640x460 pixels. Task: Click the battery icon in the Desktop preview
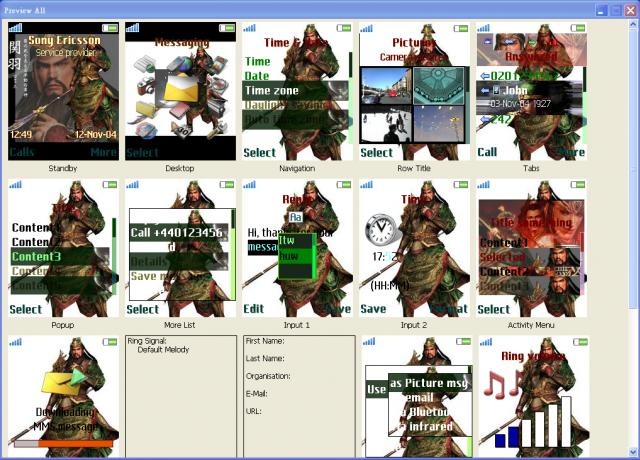227,28
